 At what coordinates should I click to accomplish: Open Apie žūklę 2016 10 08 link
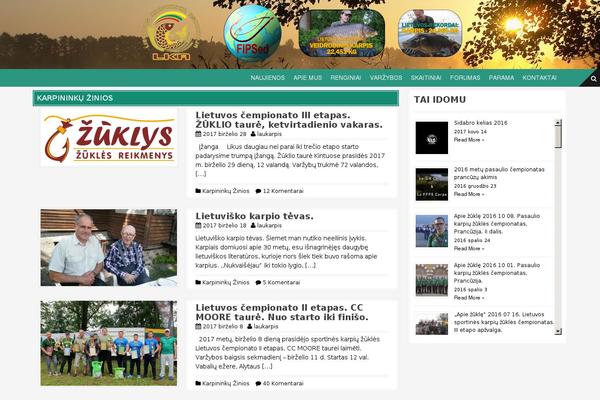(x=497, y=224)
